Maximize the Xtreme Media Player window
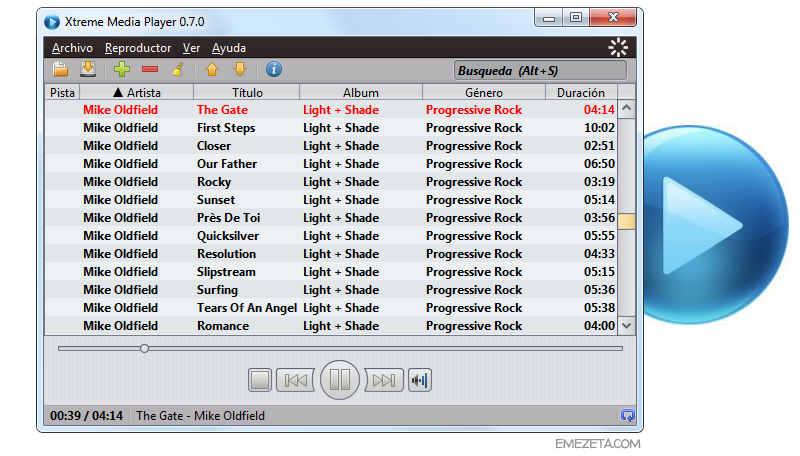 point(576,18)
